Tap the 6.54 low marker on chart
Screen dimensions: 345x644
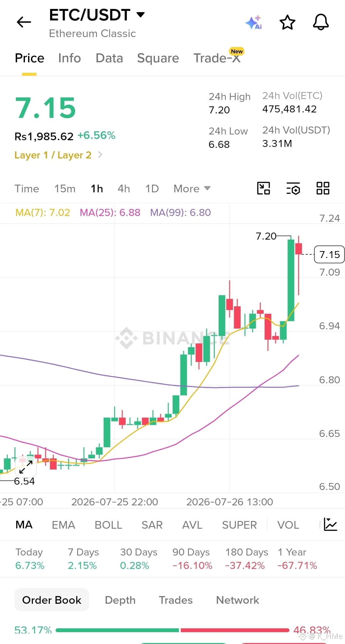pyautogui.click(x=24, y=481)
